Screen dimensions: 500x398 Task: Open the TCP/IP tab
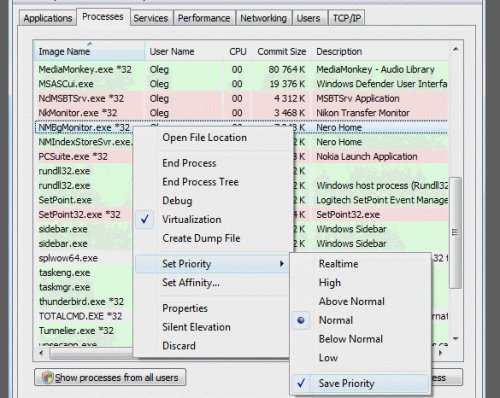coord(347,18)
